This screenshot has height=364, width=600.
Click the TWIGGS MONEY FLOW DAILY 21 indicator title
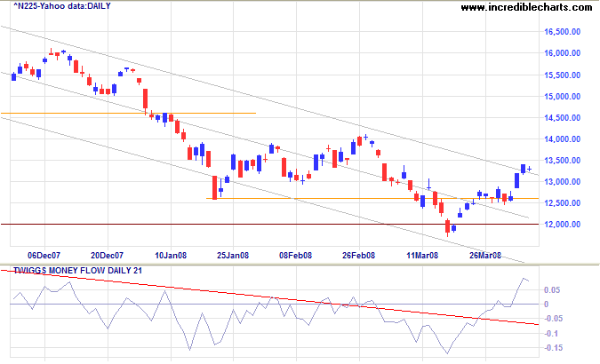pyautogui.click(x=77, y=271)
